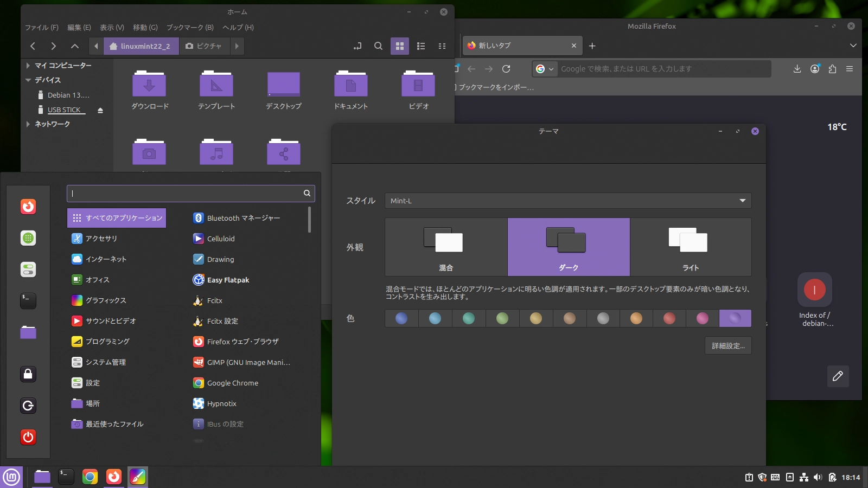
Task: Open the ビデオ folder
Action: pyautogui.click(x=418, y=90)
